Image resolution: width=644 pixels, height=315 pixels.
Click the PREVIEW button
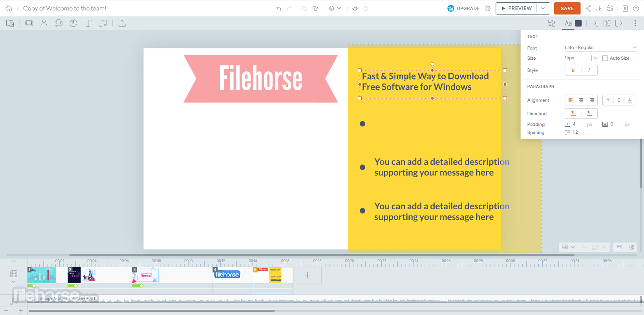pos(516,8)
